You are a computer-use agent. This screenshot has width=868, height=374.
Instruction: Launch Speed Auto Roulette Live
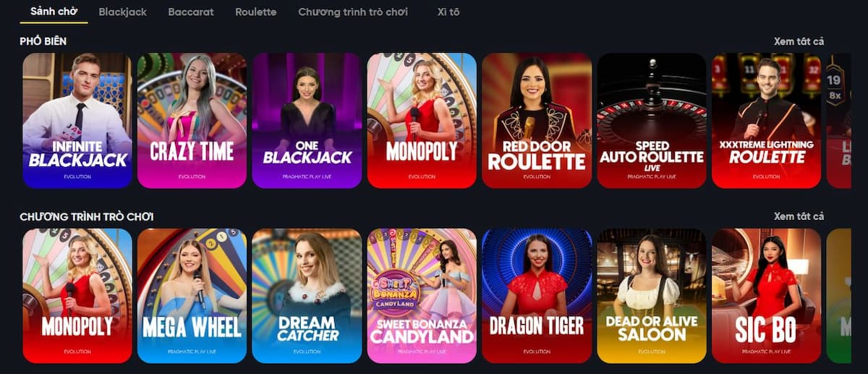point(652,120)
